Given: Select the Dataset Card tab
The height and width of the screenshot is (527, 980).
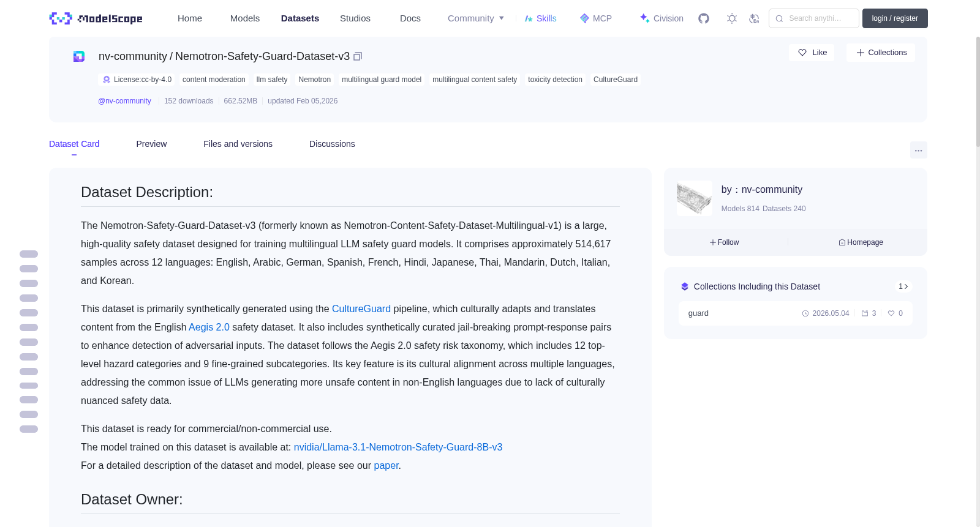Looking at the screenshot, I should pyautogui.click(x=74, y=144).
